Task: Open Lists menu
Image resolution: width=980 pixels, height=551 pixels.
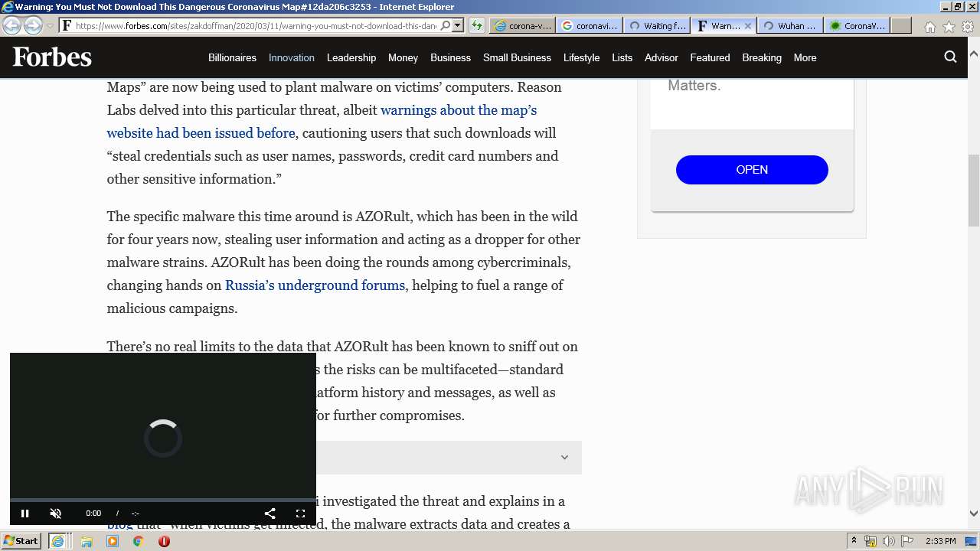Action: pos(622,57)
